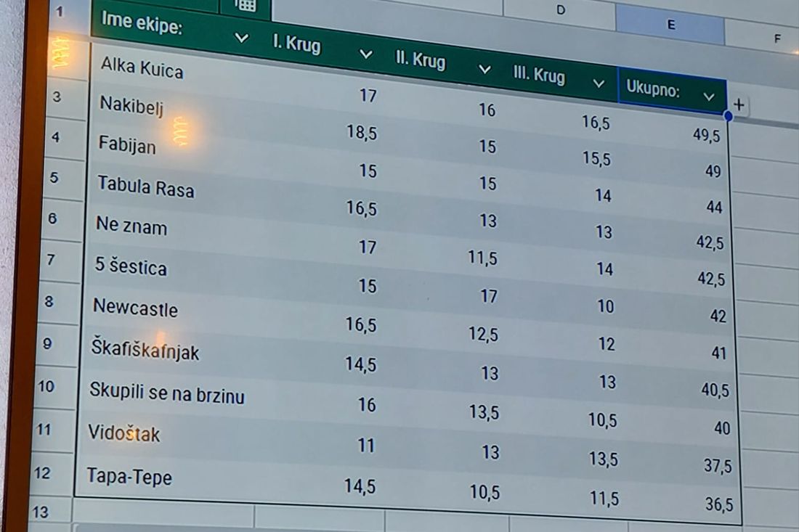
Task: Select the 'Vidoštak' I. Krug cell showing 11
Action: [x=365, y=445]
